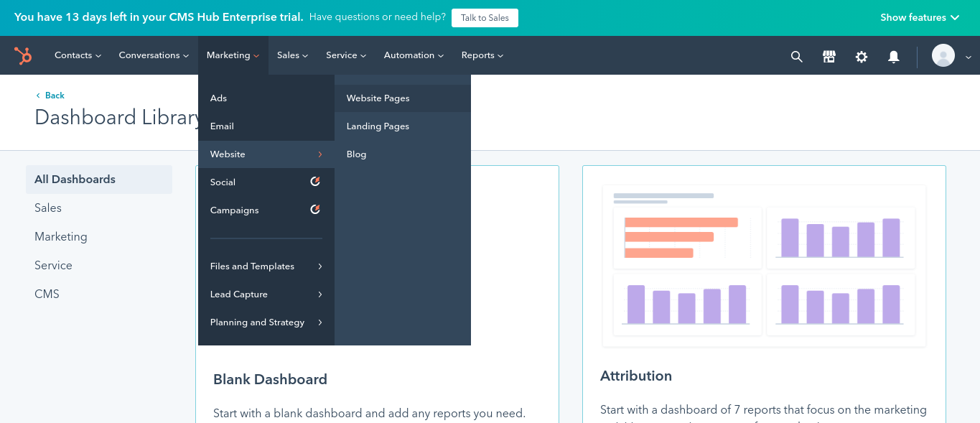Select Ads in the Marketing menu
This screenshot has height=423, width=980.
pyautogui.click(x=266, y=98)
